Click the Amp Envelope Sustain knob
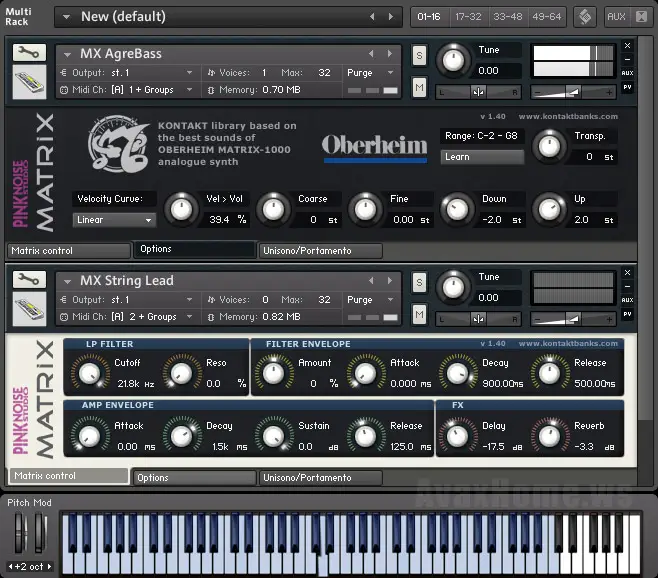This screenshot has width=658, height=578. (273, 436)
